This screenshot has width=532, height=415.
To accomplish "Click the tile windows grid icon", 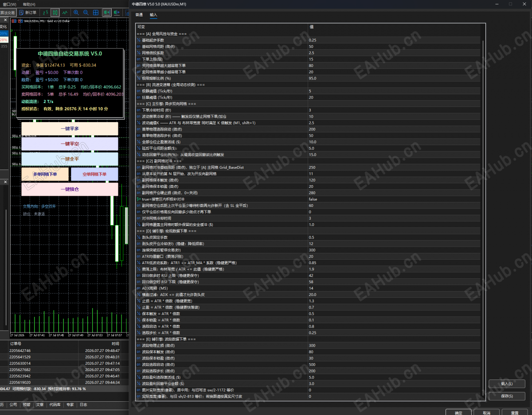I will pos(96,12).
